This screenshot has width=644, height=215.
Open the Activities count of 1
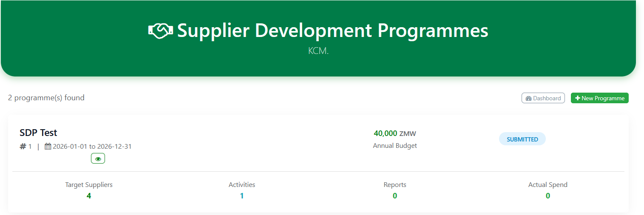(242, 196)
